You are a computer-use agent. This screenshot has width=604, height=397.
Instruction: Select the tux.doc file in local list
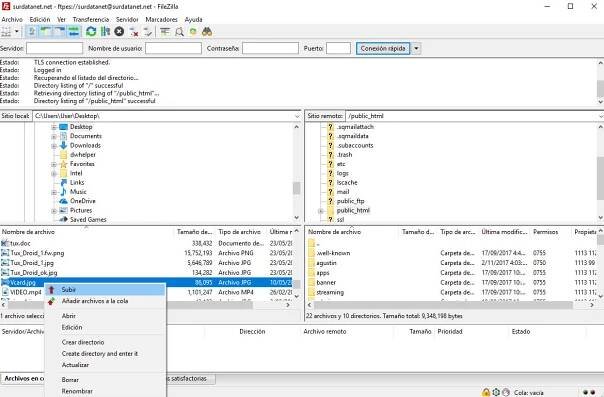click(20, 243)
